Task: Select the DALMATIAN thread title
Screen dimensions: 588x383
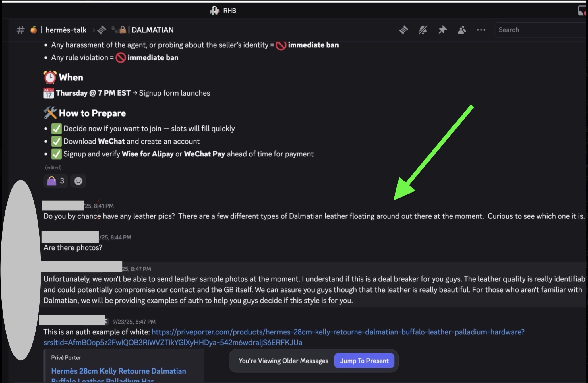Action: coord(152,30)
